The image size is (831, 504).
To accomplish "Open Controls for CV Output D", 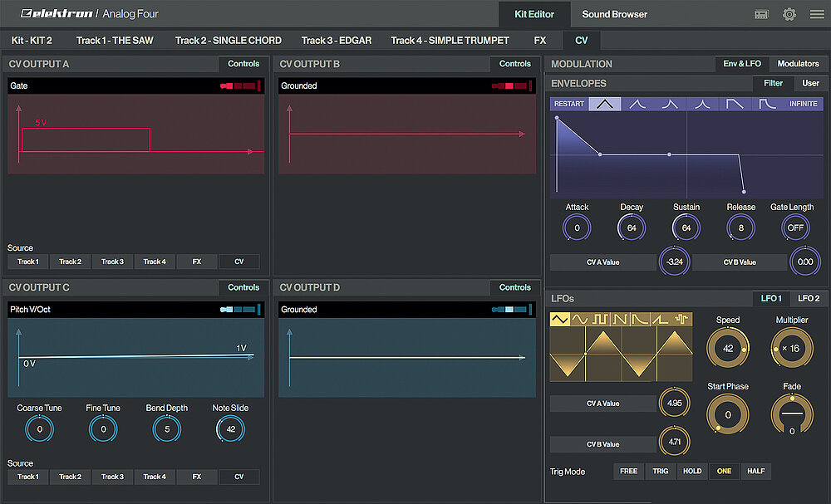I will click(514, 287).
